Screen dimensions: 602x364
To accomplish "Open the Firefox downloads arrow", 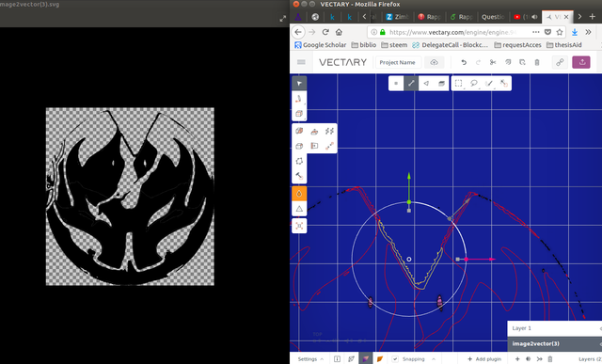I will [575, 32].
